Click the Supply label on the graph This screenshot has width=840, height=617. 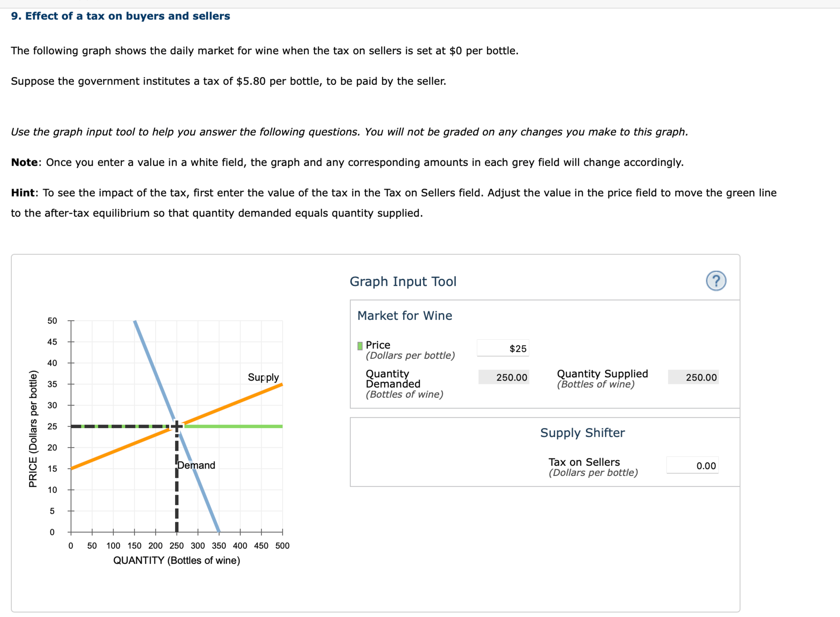coord(263,378)
